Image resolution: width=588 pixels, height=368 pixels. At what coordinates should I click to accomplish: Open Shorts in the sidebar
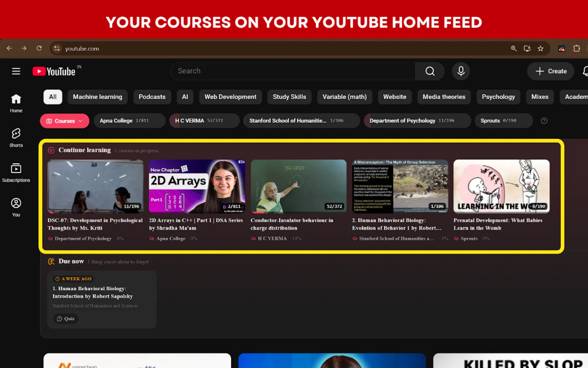16,138
